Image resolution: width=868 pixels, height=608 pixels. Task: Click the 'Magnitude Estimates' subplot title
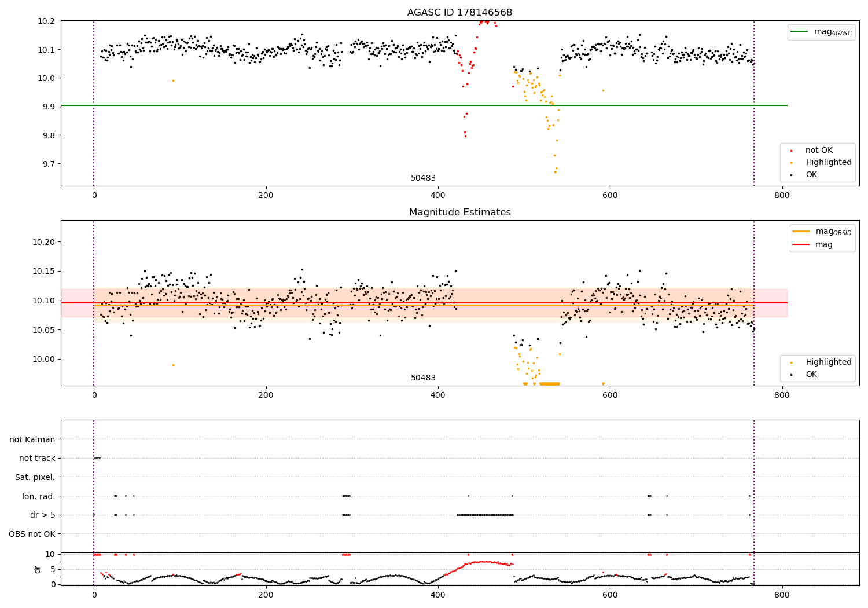click(459, 213)
